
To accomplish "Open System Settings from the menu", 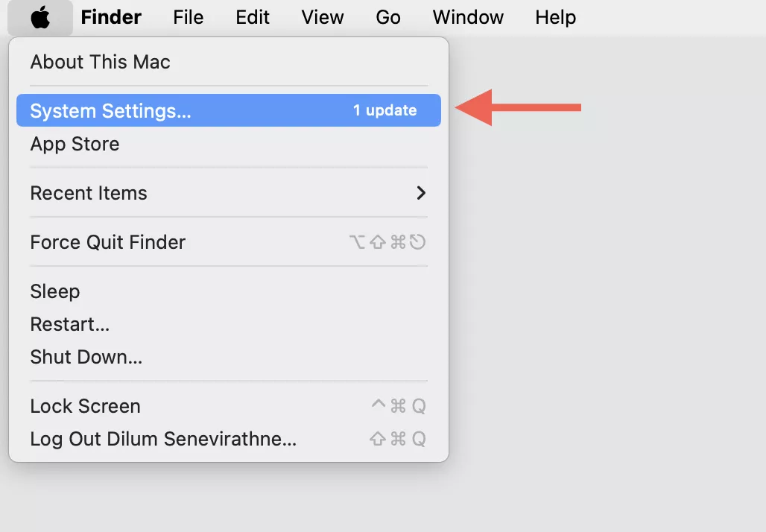I will click(229, 110).
